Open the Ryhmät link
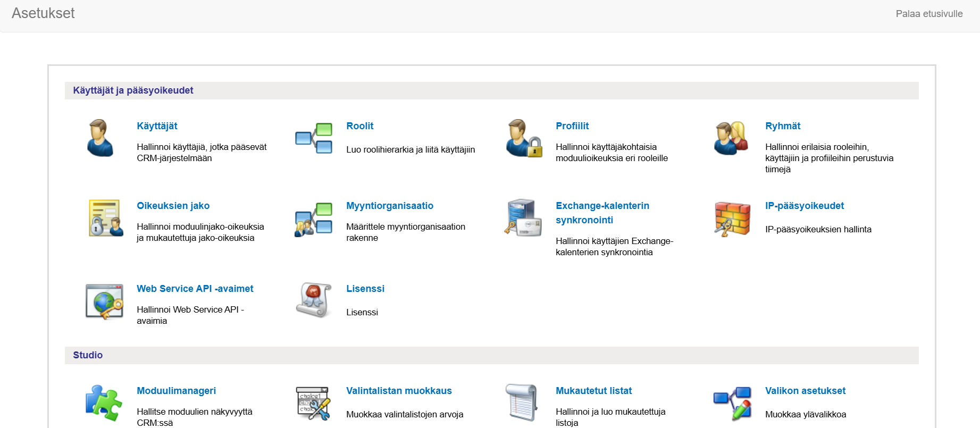This screenshot has height=428, width=980. (x=783, y=126)
